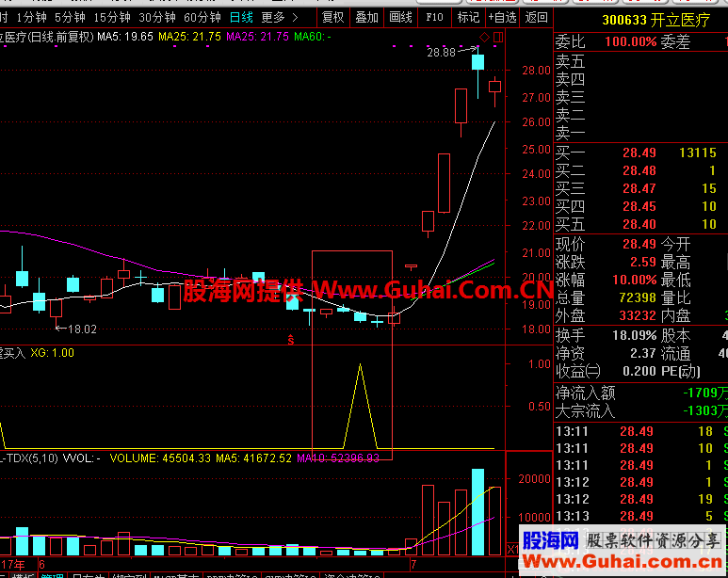Click the 换手 value 18.09%

pyautogui.click(x=635, y=336)
